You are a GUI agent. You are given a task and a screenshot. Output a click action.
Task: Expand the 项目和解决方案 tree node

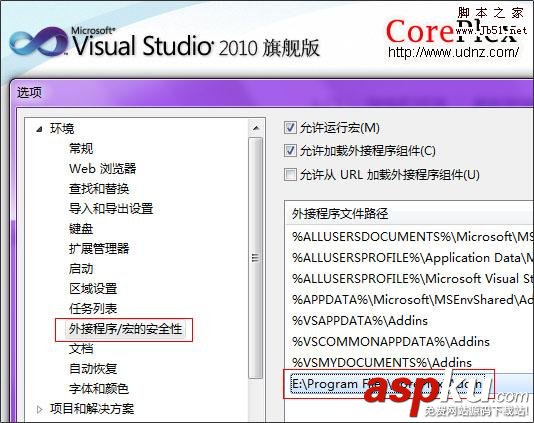(x=40, y=409)
